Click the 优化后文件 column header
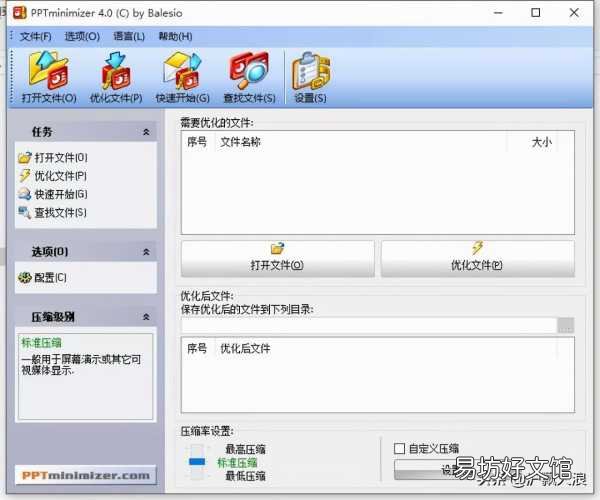The image size is (600, 500). pos(245,349)
